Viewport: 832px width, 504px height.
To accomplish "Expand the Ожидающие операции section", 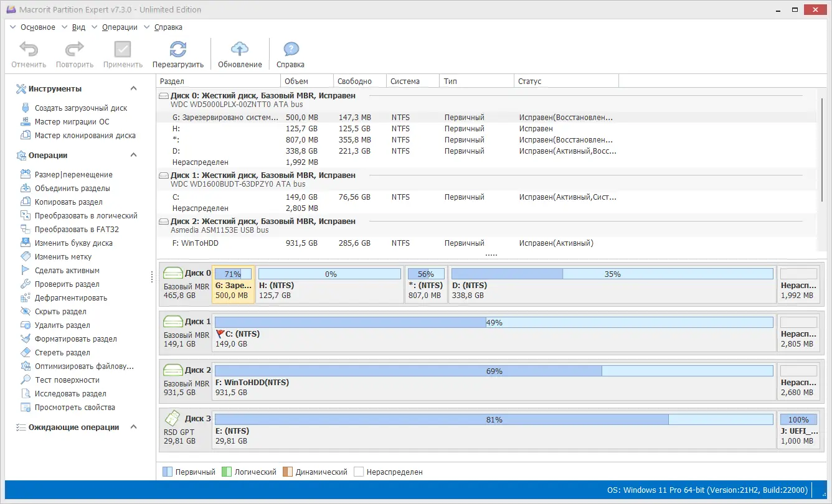I will [133, 427].
